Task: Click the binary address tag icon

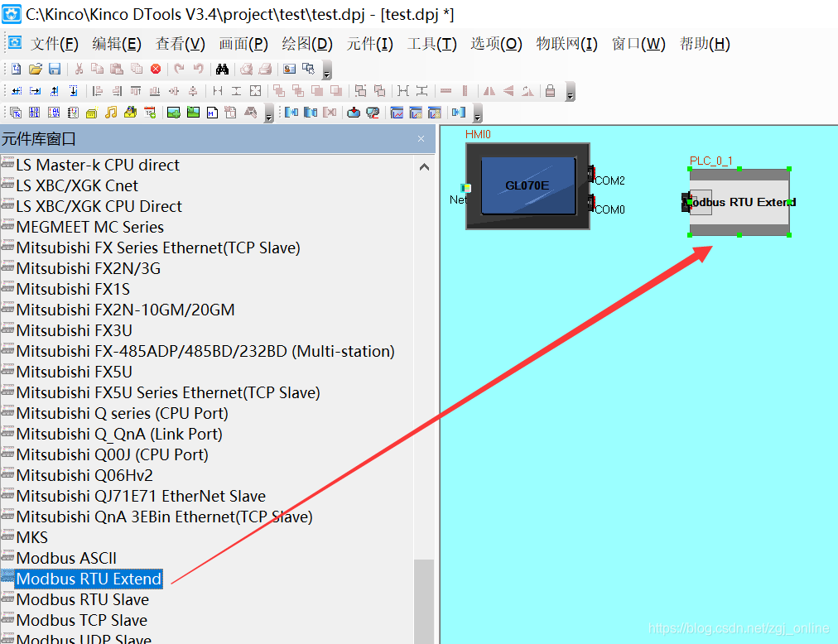Action: [35, 113]
